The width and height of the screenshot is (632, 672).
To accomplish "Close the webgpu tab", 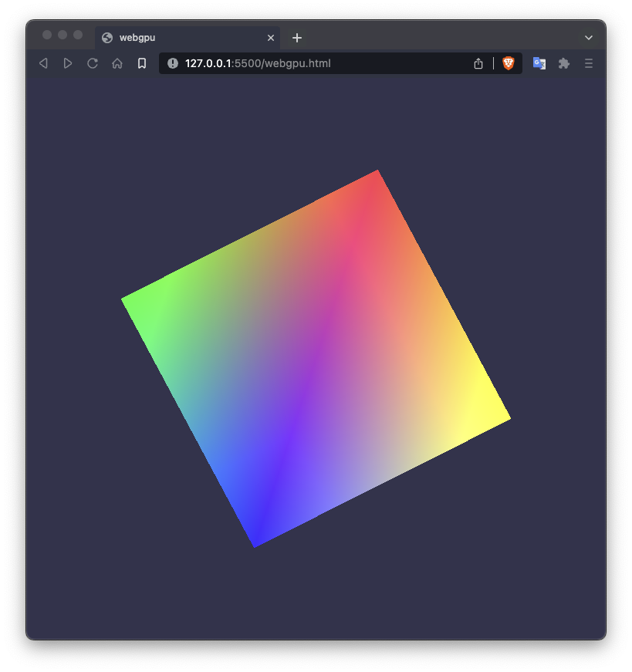I will pyautogui.click(x=271, y=37).
